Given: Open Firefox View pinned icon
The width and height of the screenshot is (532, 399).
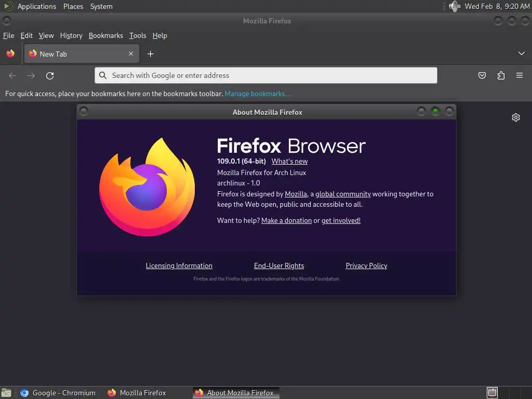Looking at the screenshot, I should click(x=10, y=54).
